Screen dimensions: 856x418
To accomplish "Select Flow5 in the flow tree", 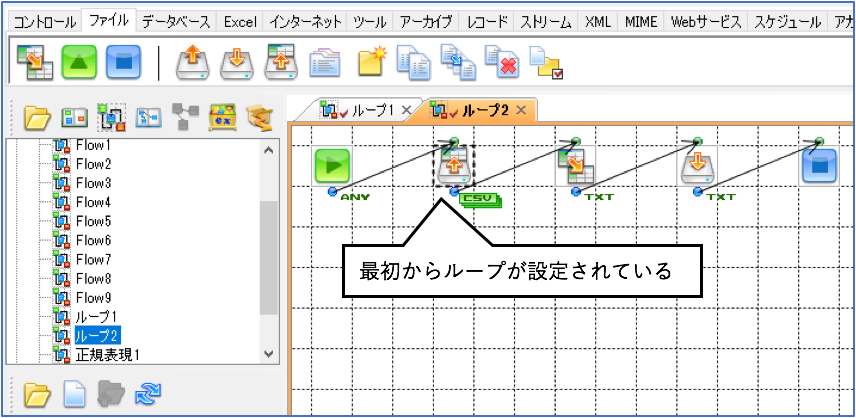I will (x=93, y=221).
